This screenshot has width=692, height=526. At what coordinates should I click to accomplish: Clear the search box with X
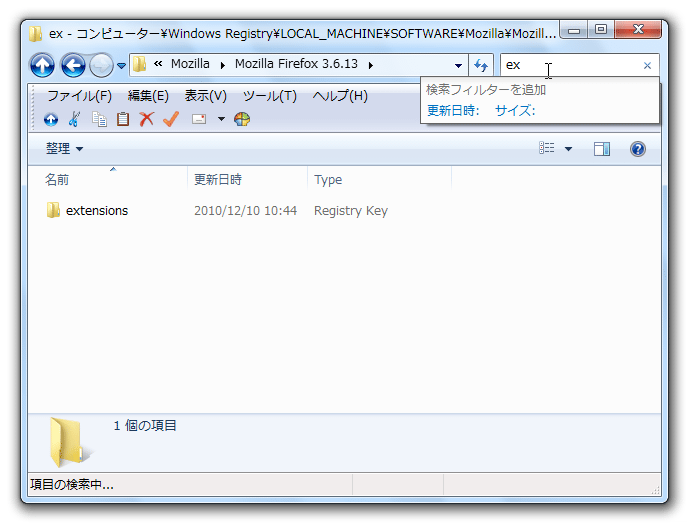(647, 66)
